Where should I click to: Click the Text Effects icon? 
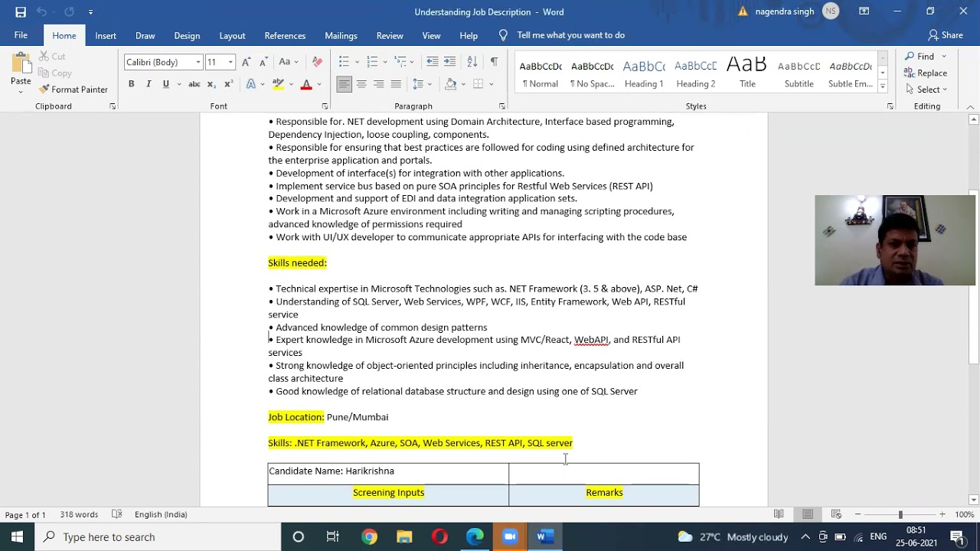[250, 84]
